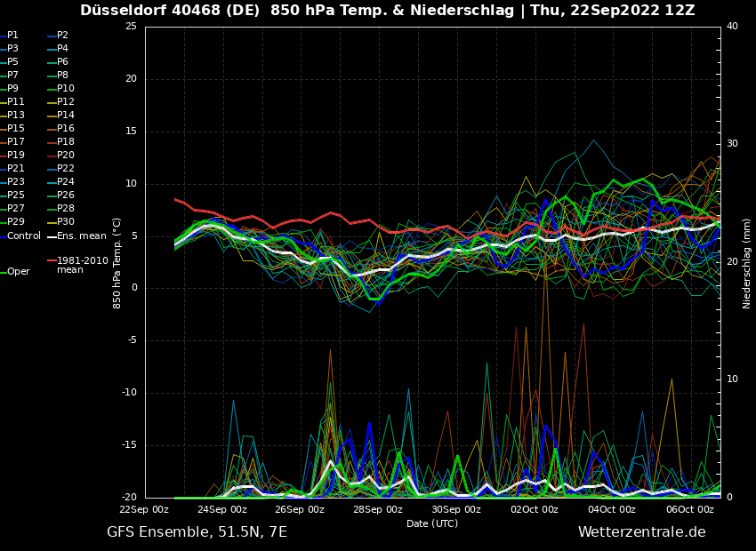Open the Wetterzentrale.de link
The height and width of the screenshot is (551, 756).
click(641, 532)
